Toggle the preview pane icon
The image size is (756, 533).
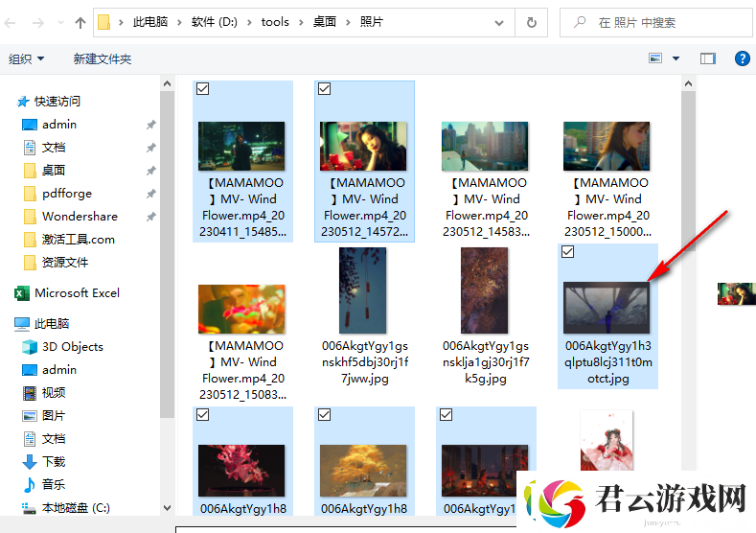pos(708,58)
